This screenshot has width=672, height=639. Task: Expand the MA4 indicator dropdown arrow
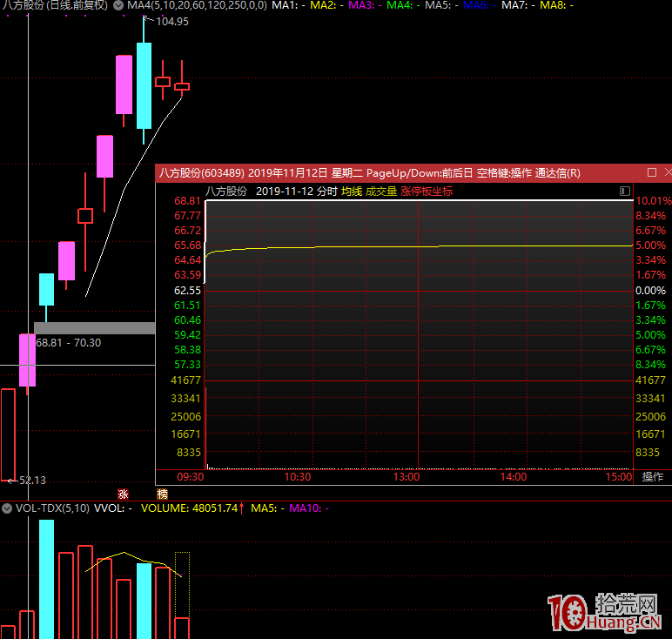click(118, 5)
